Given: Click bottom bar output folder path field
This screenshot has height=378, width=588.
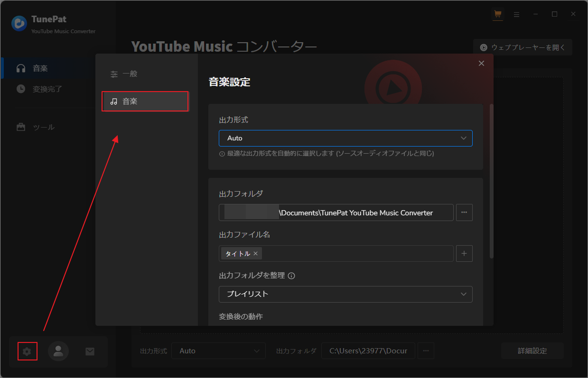Looking at the screenshot, I should pos(368,351).
